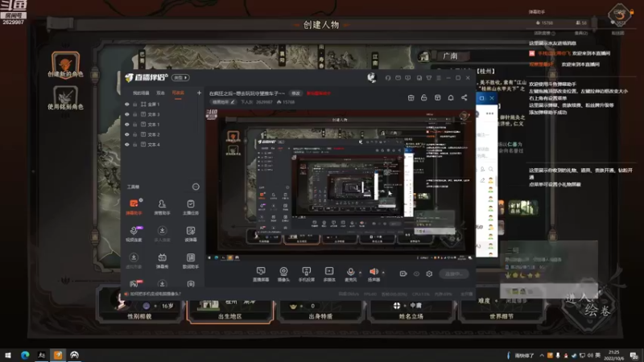Open the 主播任务 tool icon

[x=191, y=208]
